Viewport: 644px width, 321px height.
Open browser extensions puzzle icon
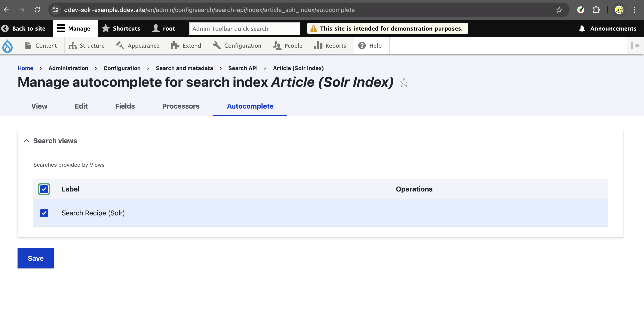596,10
